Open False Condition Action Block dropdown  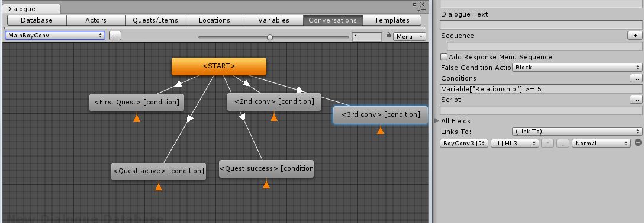point(577,68)
